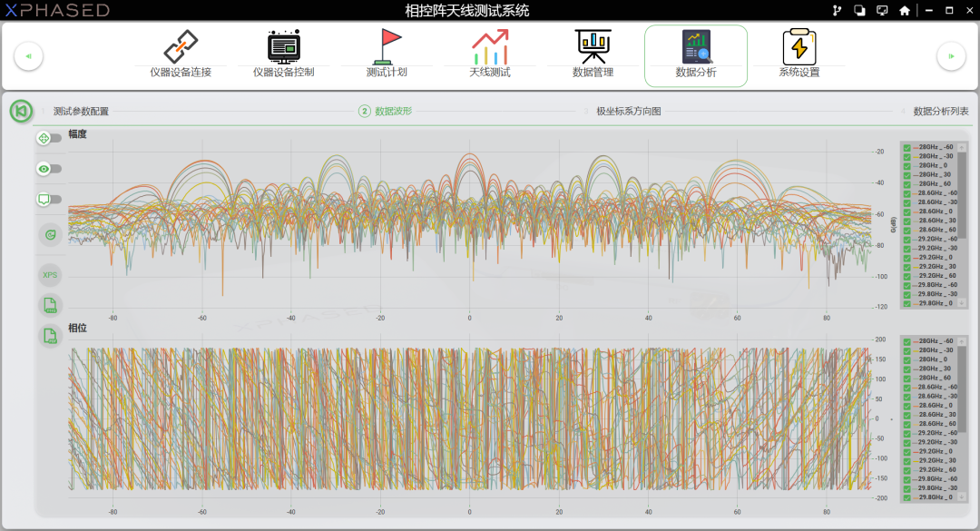Uncheck 28GHz_0 in amplitude legend
This screenshot has height=531, width=980.
click(906, 166)
